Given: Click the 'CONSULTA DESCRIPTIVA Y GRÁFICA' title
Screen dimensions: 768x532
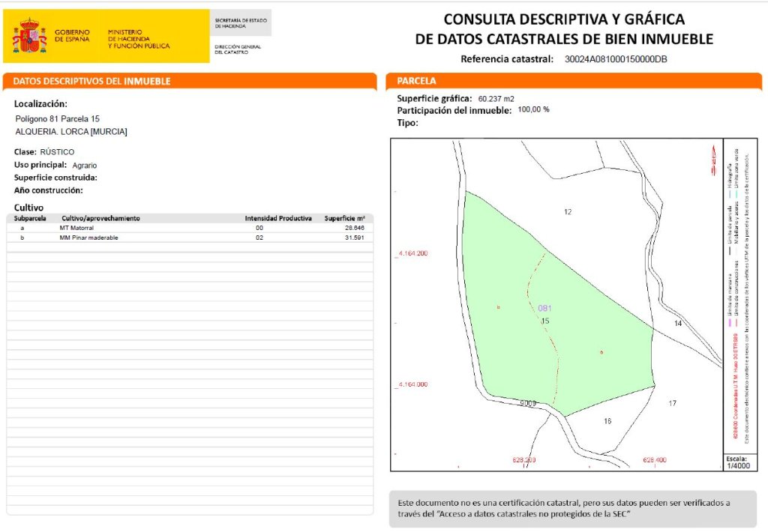Looking at the screenshot, I should [x=564, y=19].
